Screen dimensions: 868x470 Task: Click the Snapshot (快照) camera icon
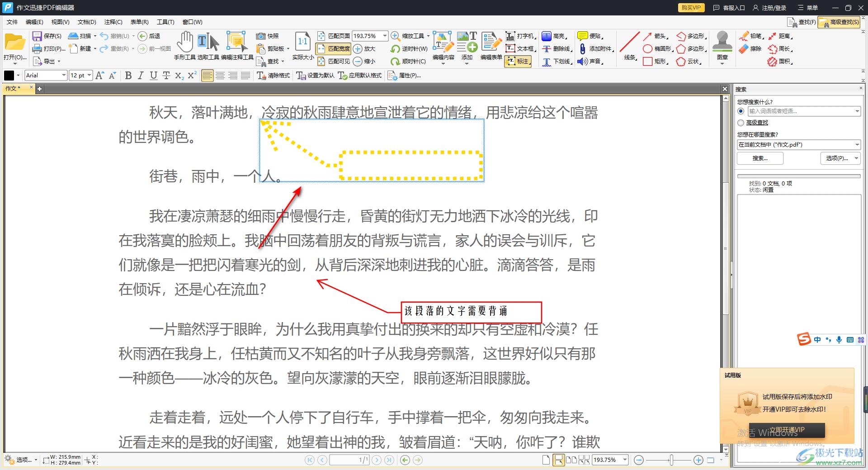[261, 36]
